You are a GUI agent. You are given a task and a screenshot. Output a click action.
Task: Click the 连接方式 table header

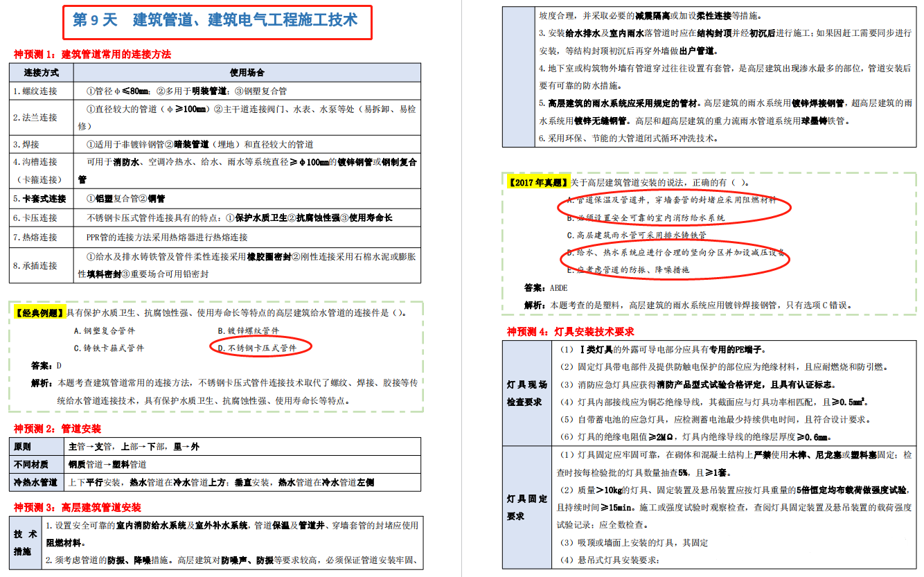click(40, 73)
